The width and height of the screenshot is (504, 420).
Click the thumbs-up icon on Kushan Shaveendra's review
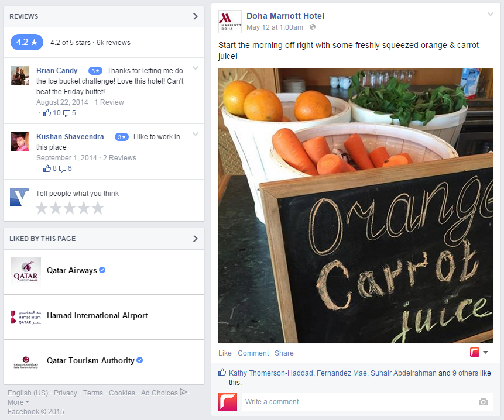coord(47,168)
